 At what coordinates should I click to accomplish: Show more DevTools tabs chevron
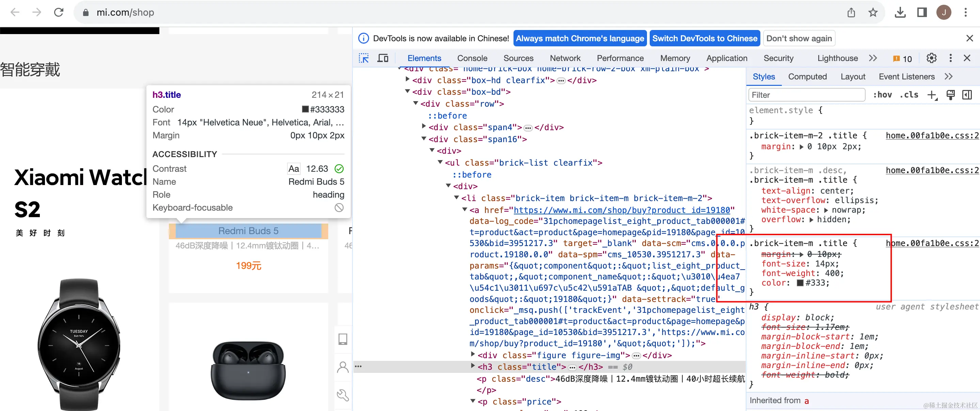pyautogui.click(x=873, y=58)
